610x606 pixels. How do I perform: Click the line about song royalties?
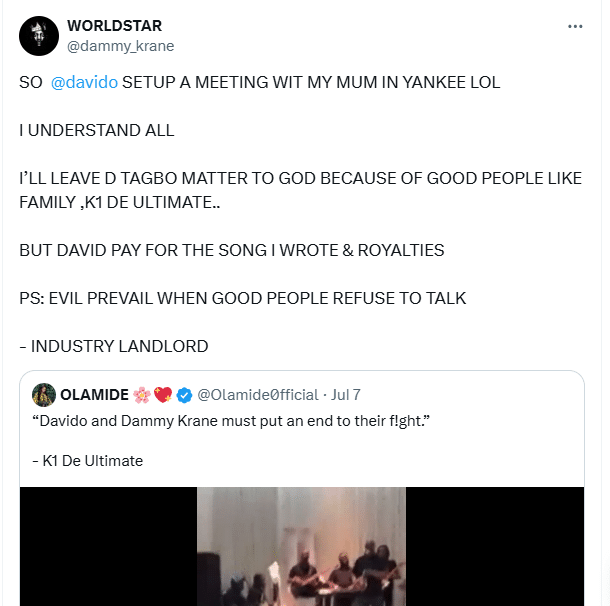tap(232, 250)
